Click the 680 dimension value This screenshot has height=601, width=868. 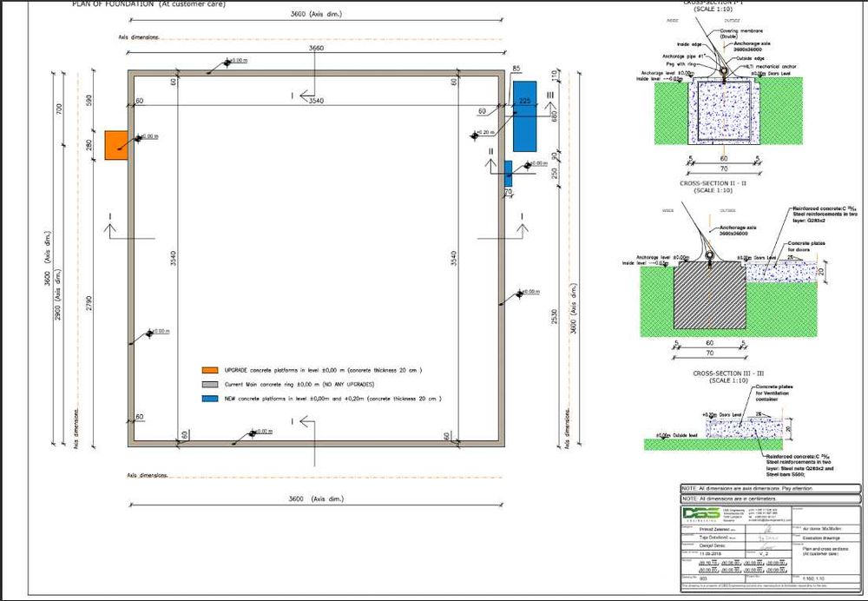pyautogui.click(x=554, y=116)
